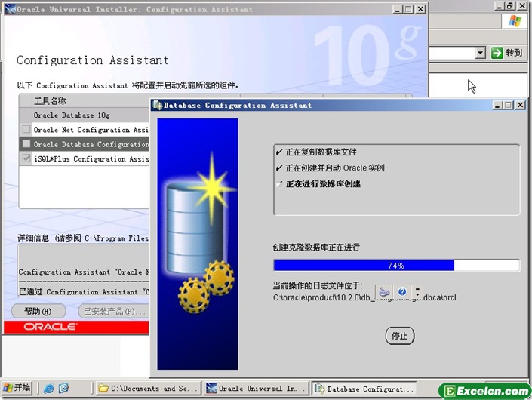This screenshot has height=400, width=532.
Task: Click the 正在进行数据库创建 step text
Action: coord(323,184)
